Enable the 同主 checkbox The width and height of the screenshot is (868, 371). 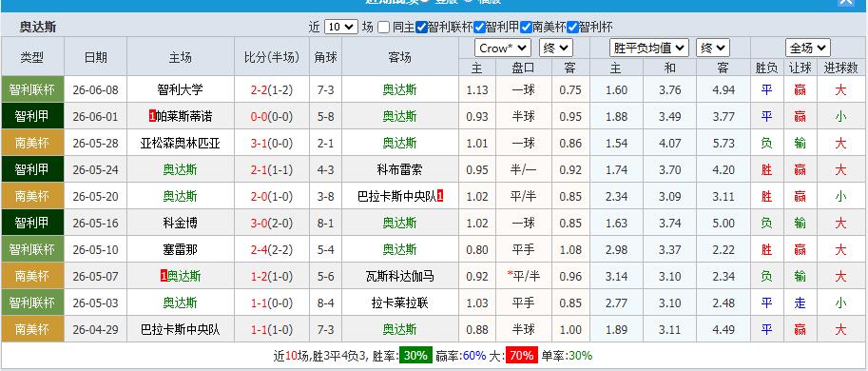(384, 28)
